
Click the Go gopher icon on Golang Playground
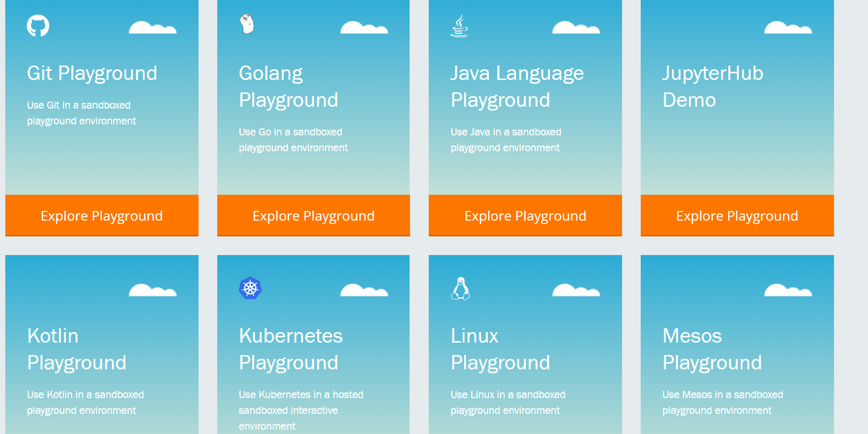[x=247, y=24]
